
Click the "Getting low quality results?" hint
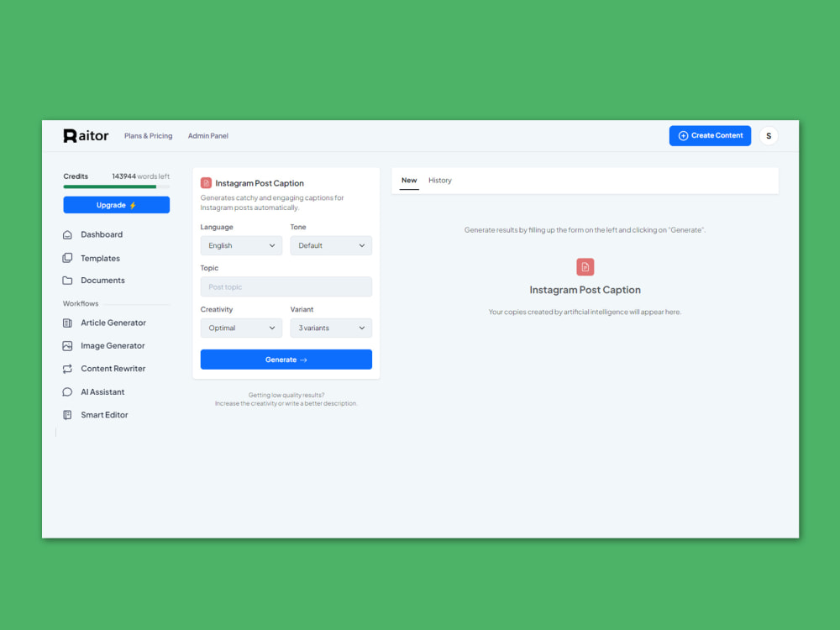(286, 396)
